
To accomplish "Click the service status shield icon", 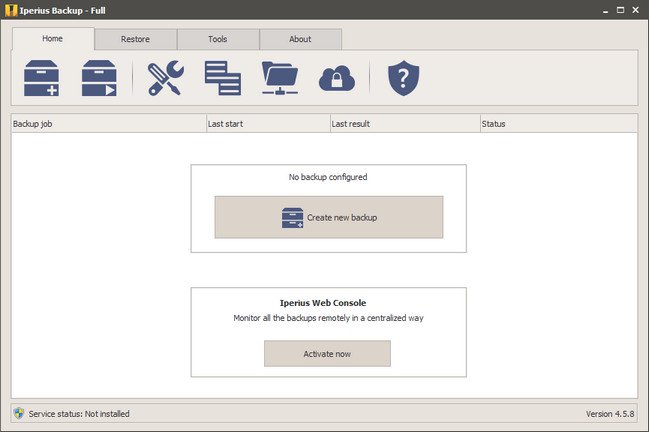I will [19, 413].
